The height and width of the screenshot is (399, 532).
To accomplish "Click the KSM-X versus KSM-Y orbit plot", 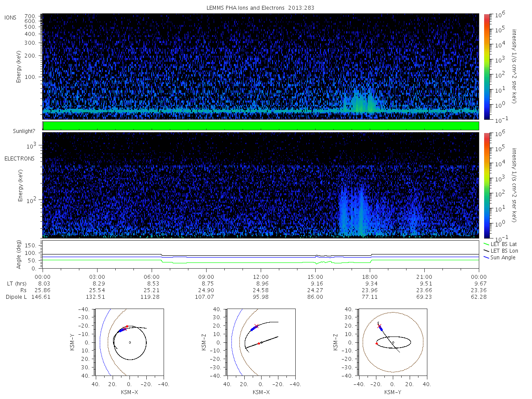I will coord(129,342).
